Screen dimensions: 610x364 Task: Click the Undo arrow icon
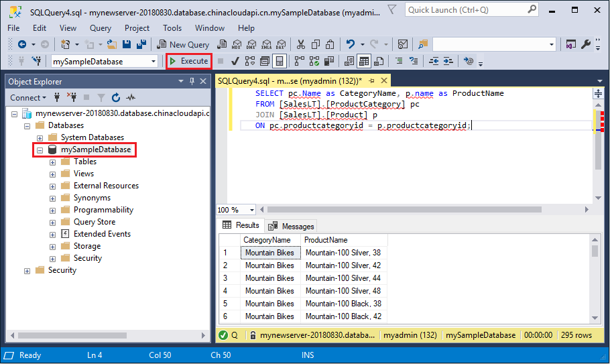tap(351, 44)
